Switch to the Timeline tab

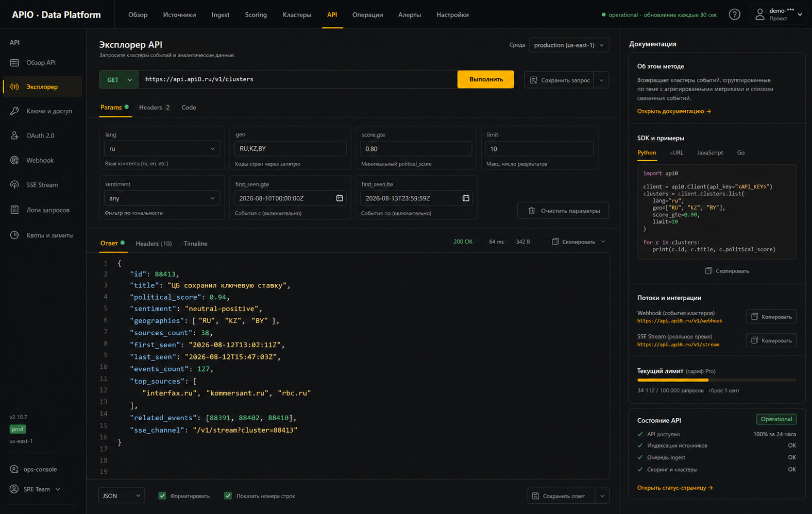pyautogui.click(x=195, y=244)
